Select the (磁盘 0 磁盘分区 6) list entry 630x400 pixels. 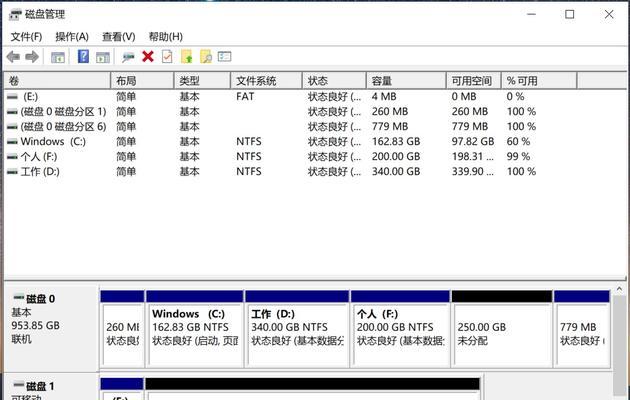coord(63,127)
